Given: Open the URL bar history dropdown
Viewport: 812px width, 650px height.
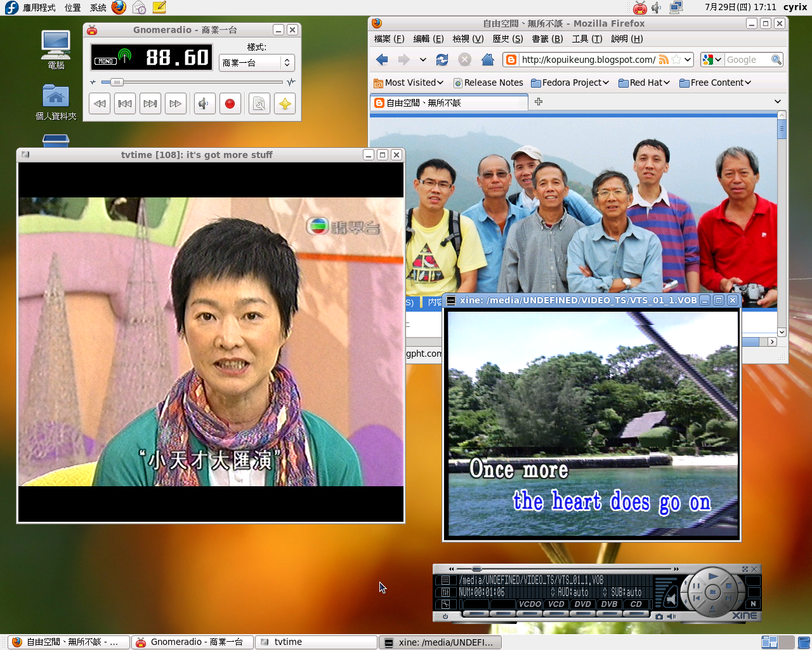Looking at the screenshot, I should tap(688, 60).
